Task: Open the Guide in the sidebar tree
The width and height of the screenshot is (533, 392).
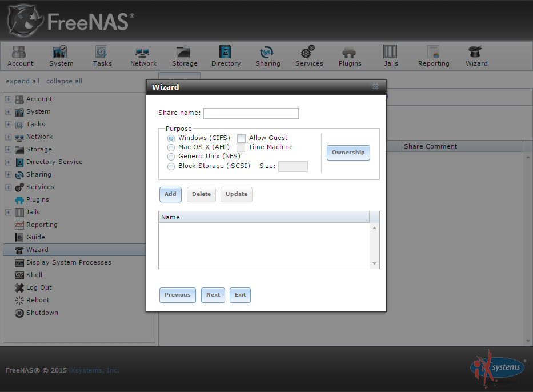Action: pos(35,237)
